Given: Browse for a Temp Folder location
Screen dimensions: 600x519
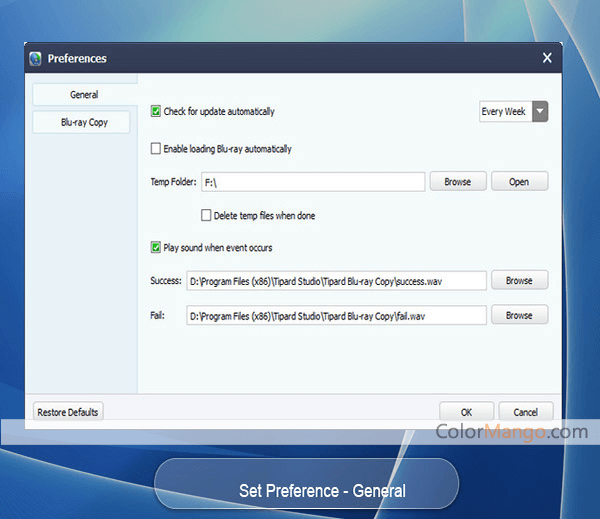Looking at the screenshot, I should [x=457, y=182].
